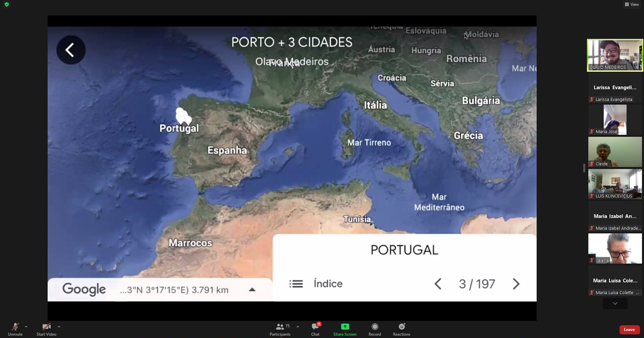644x338 pixels.
Task: Select Olavo Medeiros video thumbnail
Action: [x=615, y=55]
